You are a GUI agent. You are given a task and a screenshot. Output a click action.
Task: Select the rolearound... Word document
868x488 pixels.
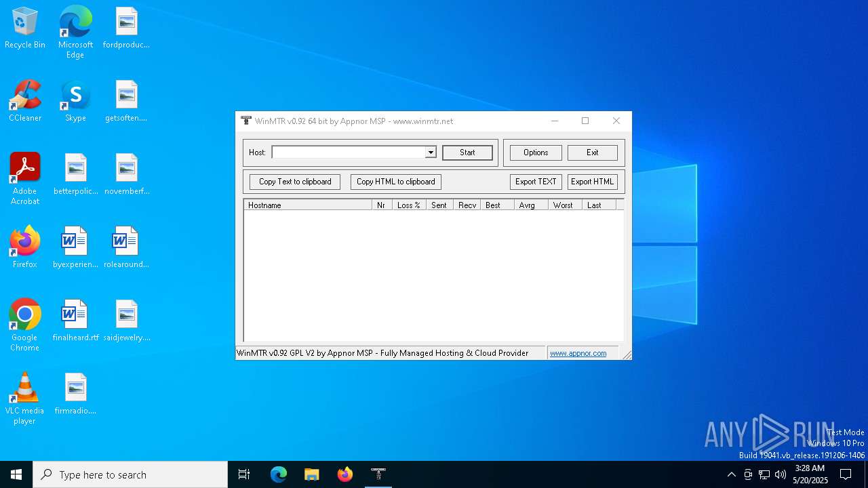click(x=126, y=248)
